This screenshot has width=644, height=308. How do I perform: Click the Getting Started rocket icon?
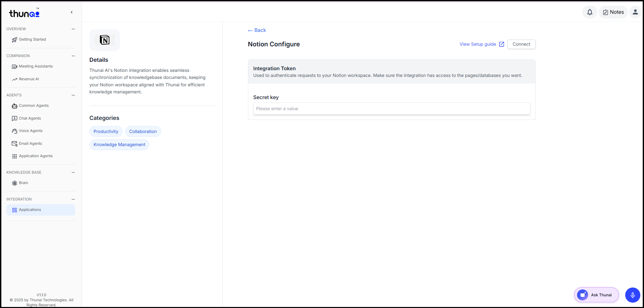tap(14, 40)
